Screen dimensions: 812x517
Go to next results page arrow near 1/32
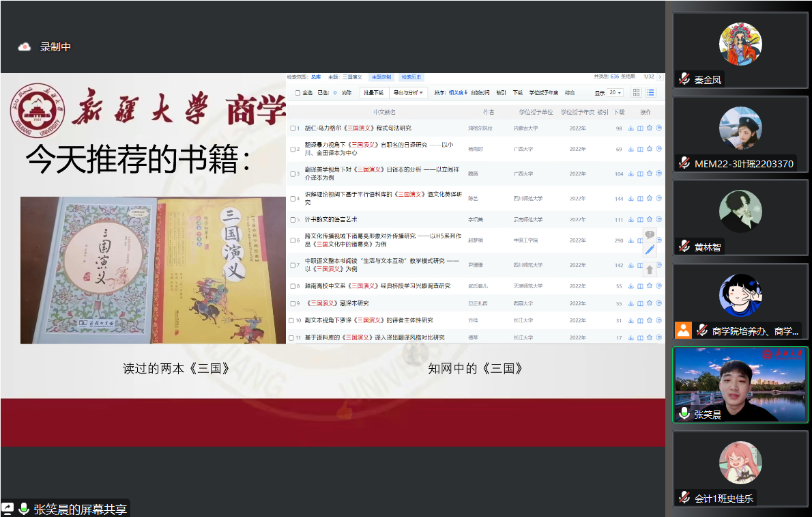point(660,77)
